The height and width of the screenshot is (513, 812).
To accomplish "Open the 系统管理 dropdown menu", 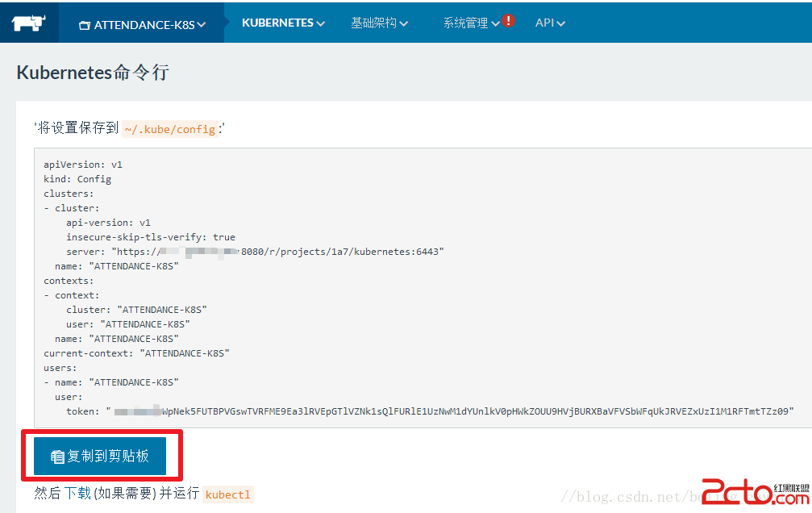I will [468, 23].
